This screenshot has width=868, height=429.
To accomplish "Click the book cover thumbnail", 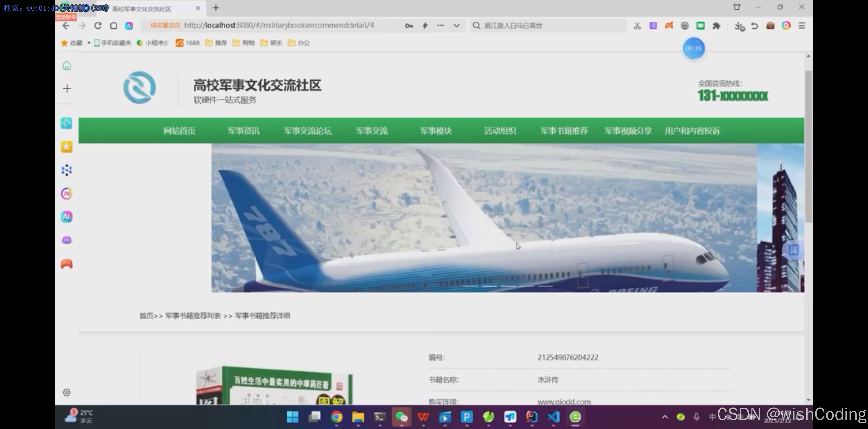I will pyautogui.click(x=275, y=386).
